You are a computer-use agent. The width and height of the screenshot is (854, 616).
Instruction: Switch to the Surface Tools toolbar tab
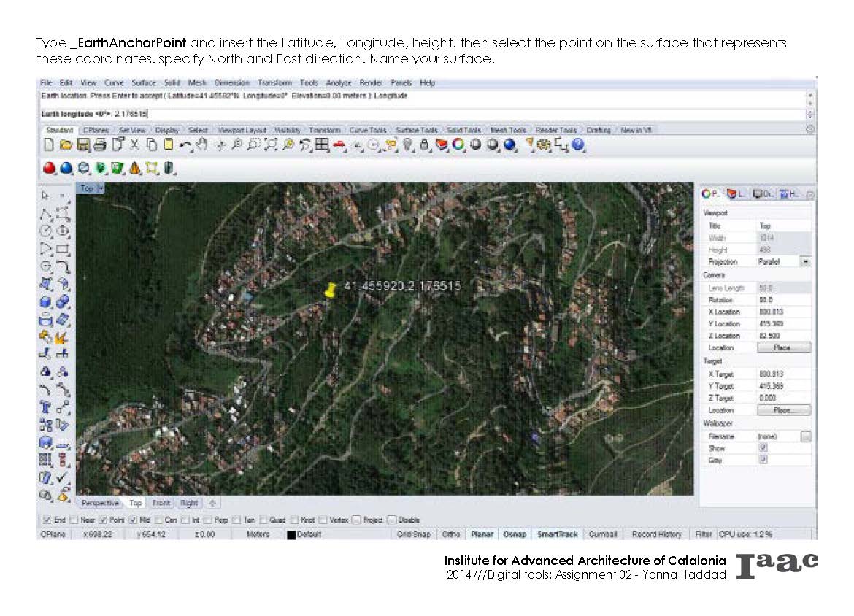point(416,129)
